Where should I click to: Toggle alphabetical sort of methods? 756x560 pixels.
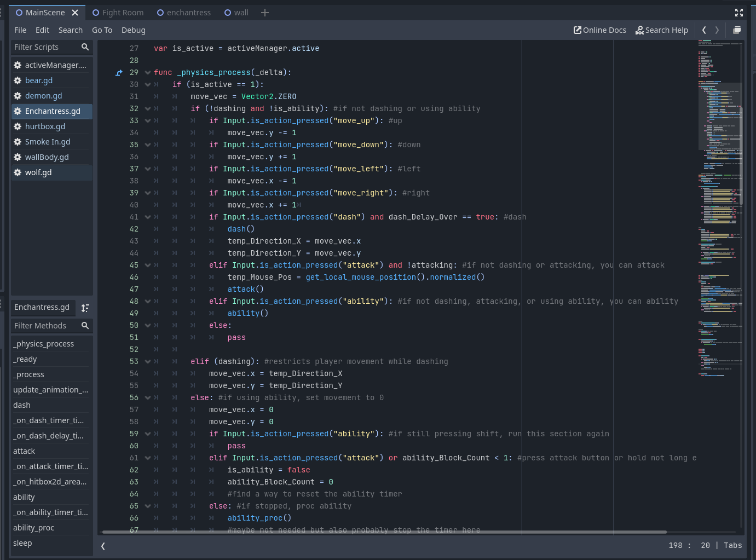[85, 308]
